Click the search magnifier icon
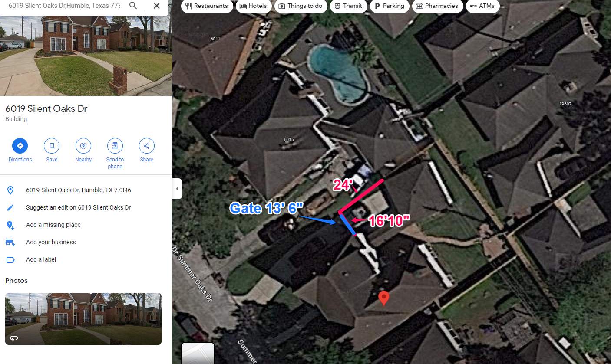 [x=133, y=6]
